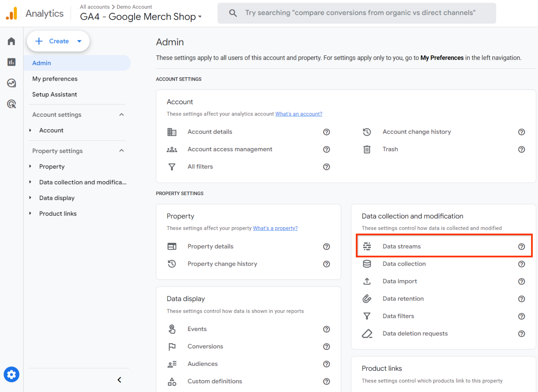Open help for Data collection
The image size is (538, 392).
521,264
